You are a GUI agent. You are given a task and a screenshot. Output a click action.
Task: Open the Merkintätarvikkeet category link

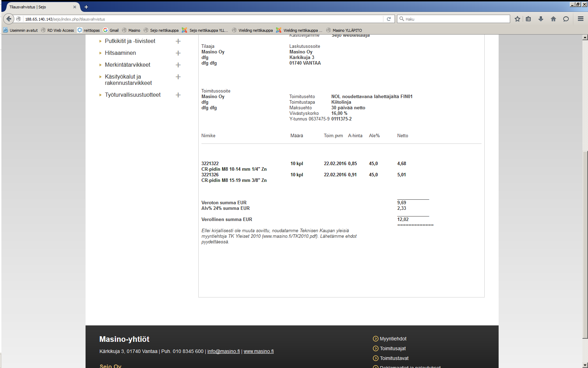(x=127, y=65)
